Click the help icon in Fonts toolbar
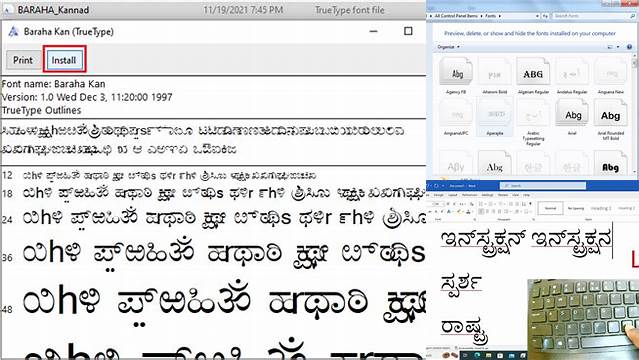639x360 pixels. pos(629,47)
